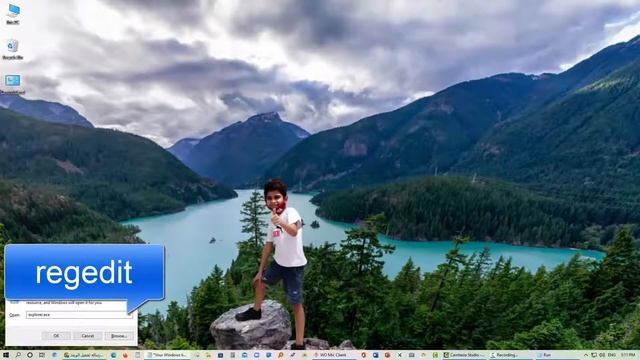Open Cortana circle on the taskbar

click(x=30, y=355)
